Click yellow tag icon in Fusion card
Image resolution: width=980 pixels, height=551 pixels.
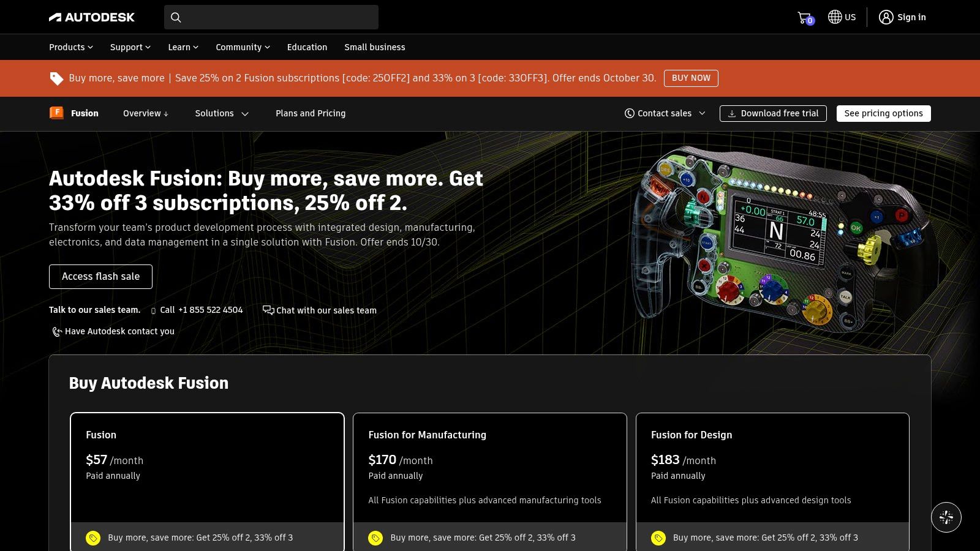(93, 538)
